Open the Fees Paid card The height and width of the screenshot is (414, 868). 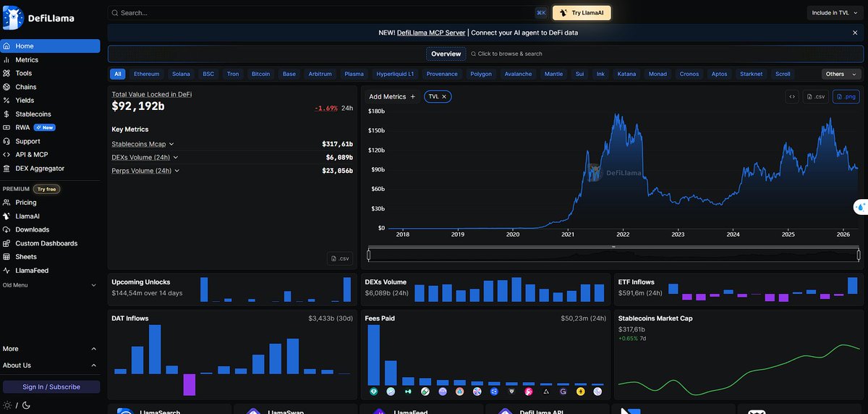click(485, 353)
